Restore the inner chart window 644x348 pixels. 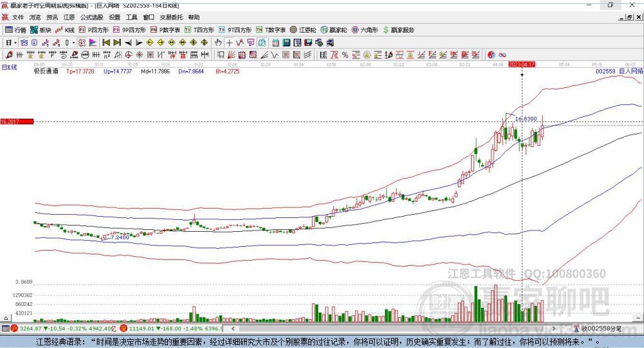pos(629,17)
